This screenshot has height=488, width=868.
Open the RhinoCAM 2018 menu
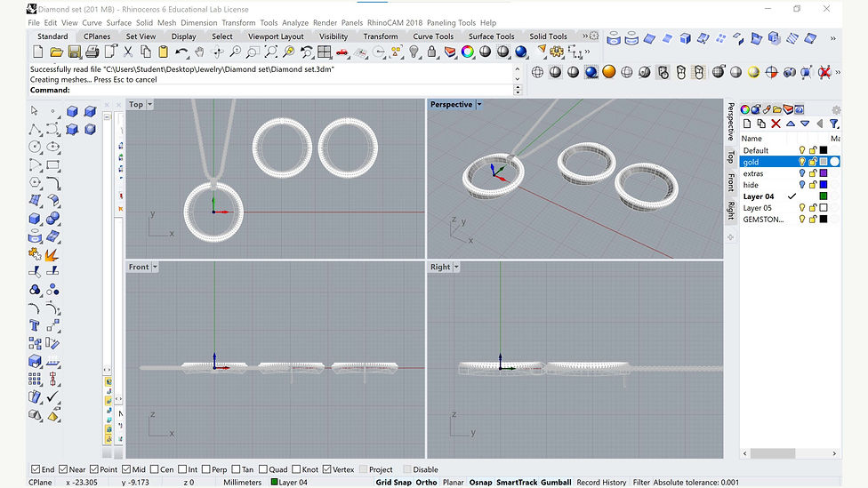395,23
